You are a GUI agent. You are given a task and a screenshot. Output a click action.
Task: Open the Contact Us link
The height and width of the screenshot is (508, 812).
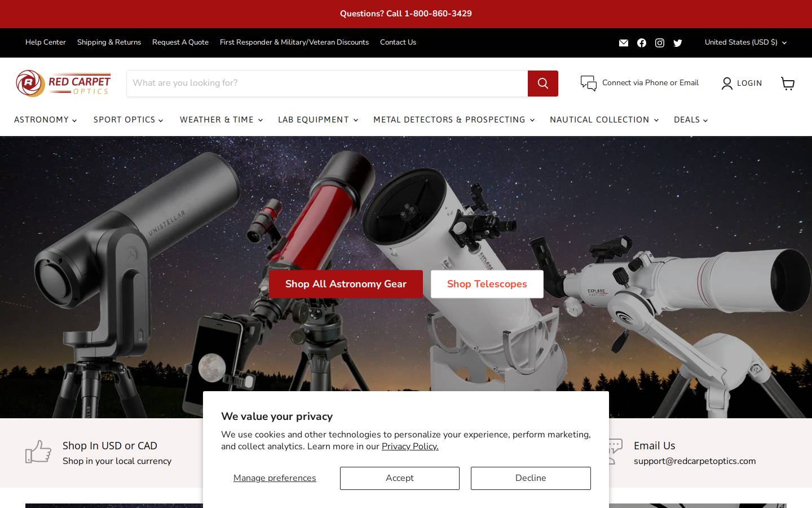(398, 42)
